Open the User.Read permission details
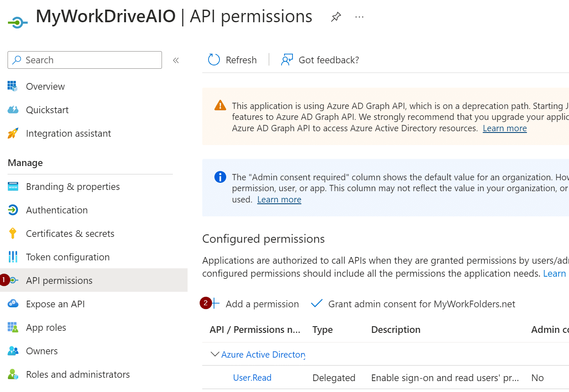 tap(252, 378)
